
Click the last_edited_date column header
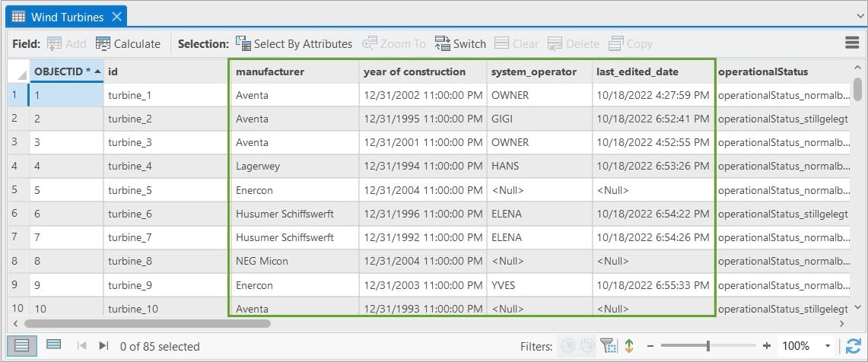pyautogui.click(x=653, y=71)
